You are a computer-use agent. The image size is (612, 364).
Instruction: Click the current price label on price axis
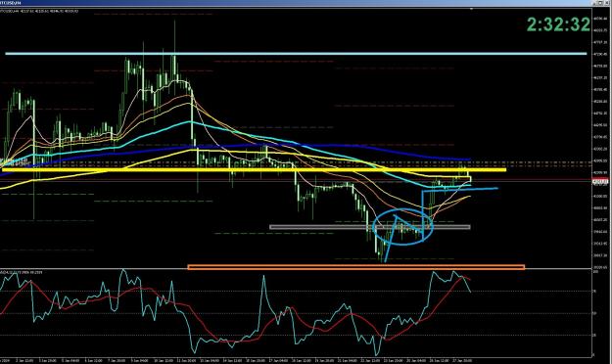pyautogui.click(x=600, y=182)
